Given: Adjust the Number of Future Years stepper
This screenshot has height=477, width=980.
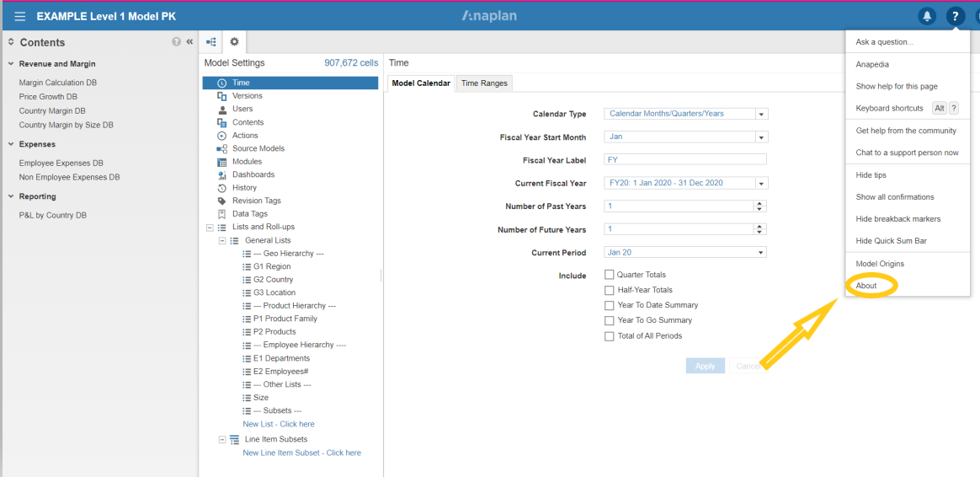Looking at the screenshot, I should (x=760, y=229).
